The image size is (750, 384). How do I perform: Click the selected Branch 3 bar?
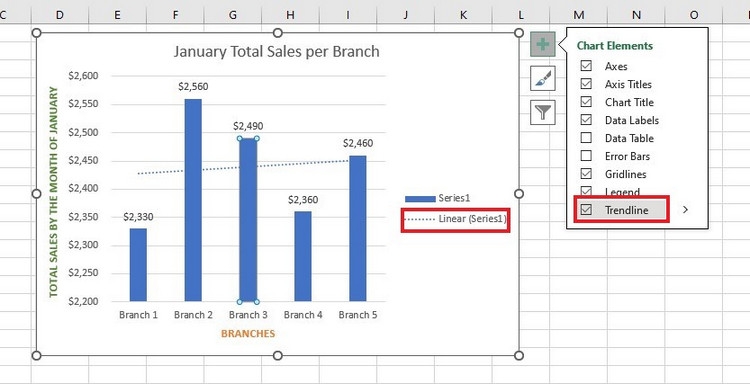248,220
